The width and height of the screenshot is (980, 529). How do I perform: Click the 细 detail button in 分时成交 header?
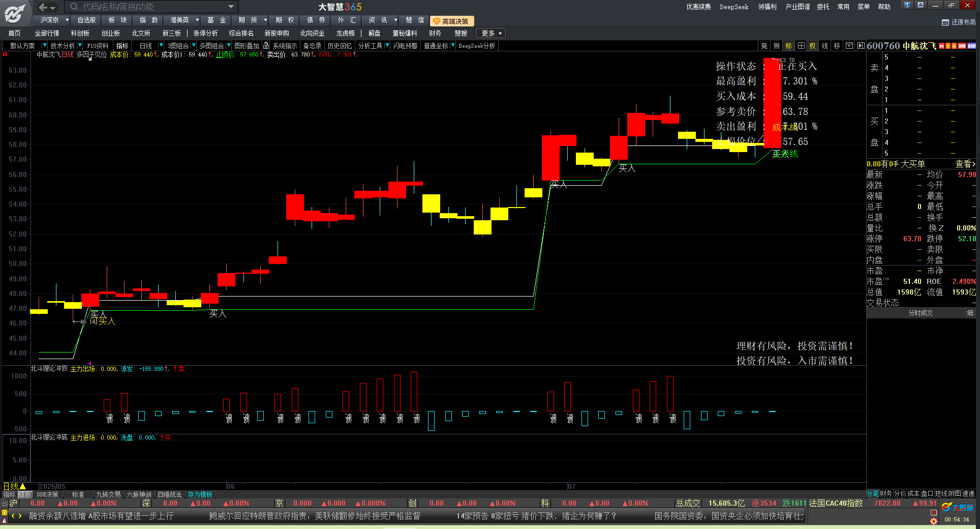(970, 313)
